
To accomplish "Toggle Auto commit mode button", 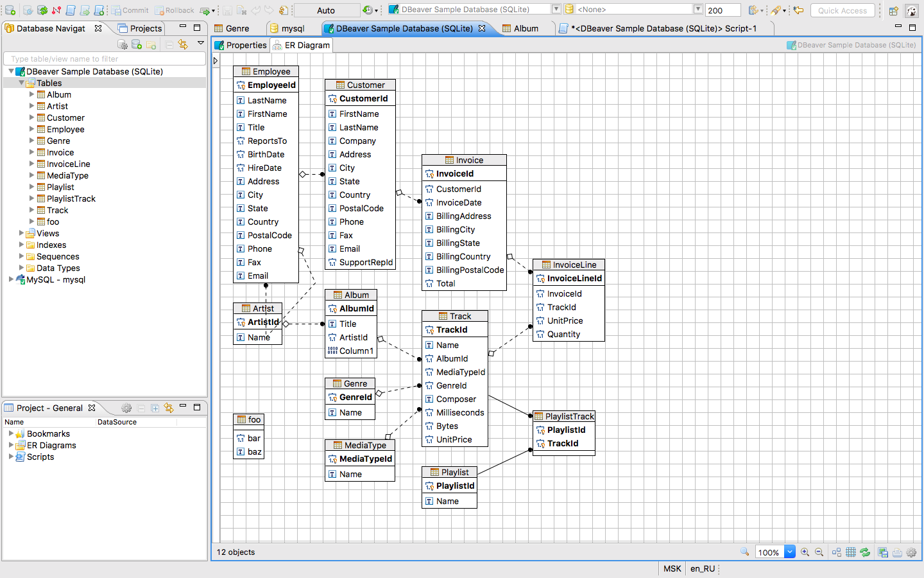I will tap(326, 10).
